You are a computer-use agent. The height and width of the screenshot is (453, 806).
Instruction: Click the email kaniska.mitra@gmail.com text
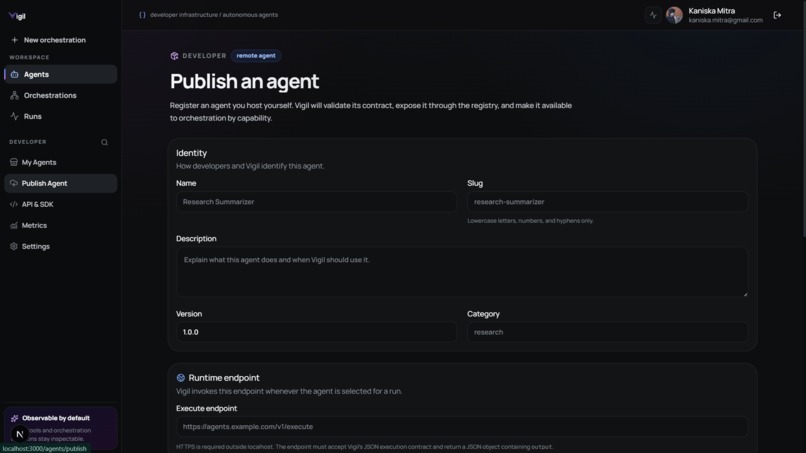725,21
